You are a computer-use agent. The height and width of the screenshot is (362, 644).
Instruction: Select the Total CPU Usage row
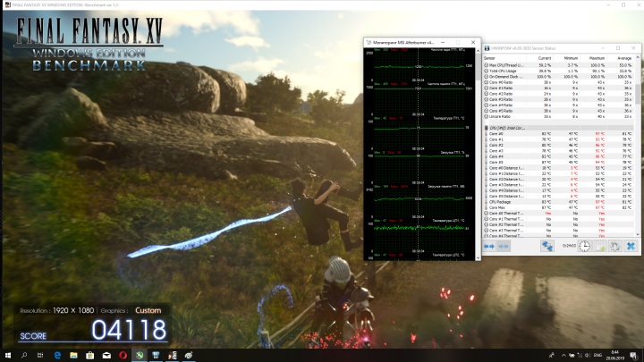558,71
